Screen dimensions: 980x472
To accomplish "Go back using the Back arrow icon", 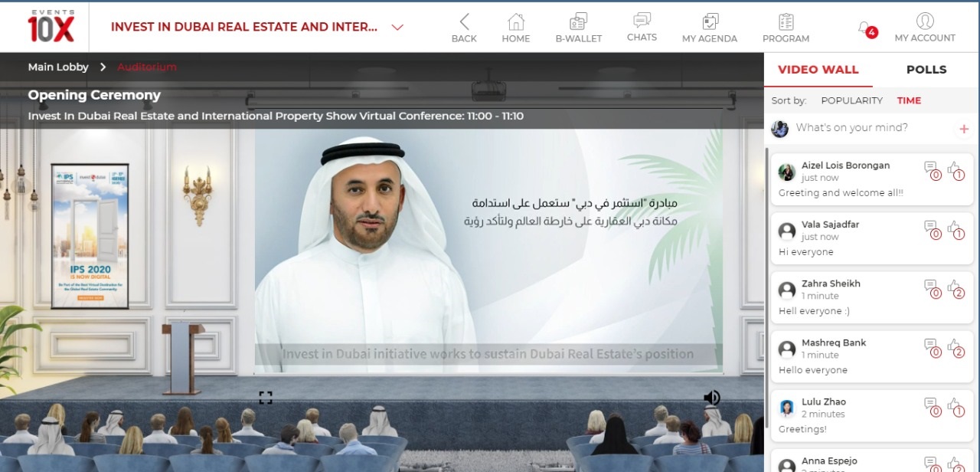I will coord(463,21).
